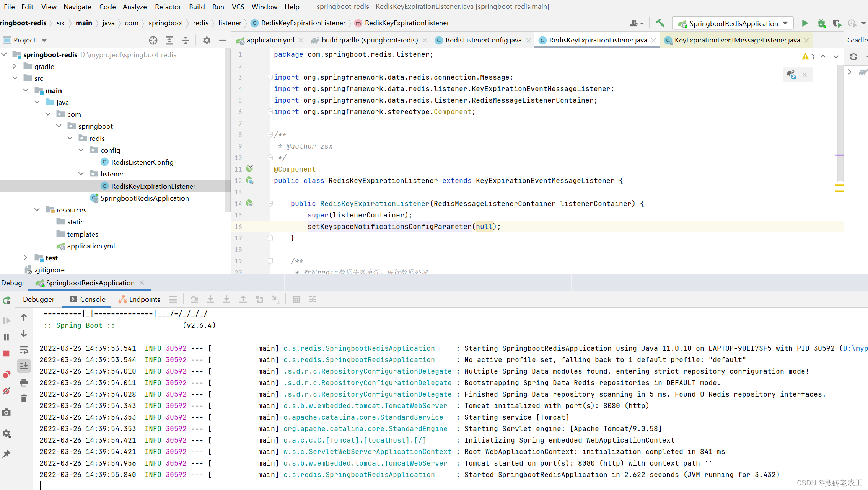Click the editor vertical scrollbar
This screenshot has width=868, height=490.
coord(840,122)
